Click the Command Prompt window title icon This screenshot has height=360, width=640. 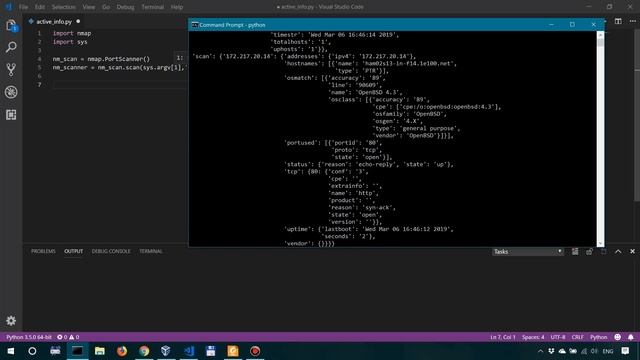(195, 25)
